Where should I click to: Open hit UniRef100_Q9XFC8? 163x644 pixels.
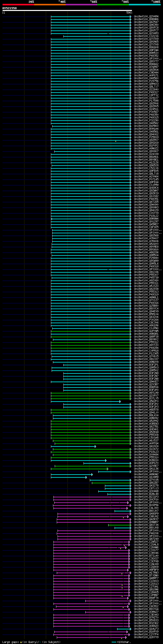pos(146,28)
